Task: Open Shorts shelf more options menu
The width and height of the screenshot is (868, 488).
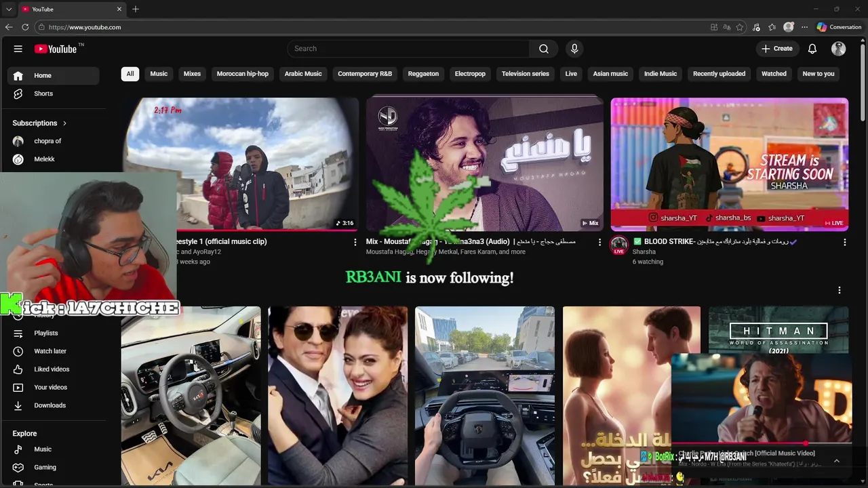Action: (x=839, y=290)
